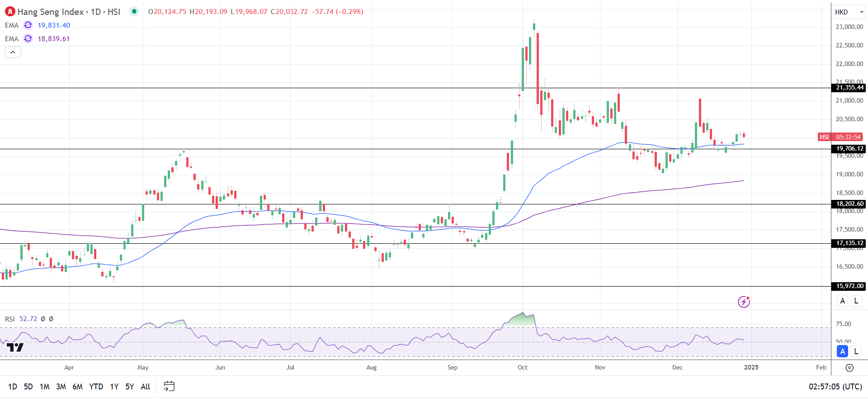Toggle auto scale A on the RSI pane
The height and width of the screenshot is (398, 868).
pyautogui.click(x=842, y=351)
